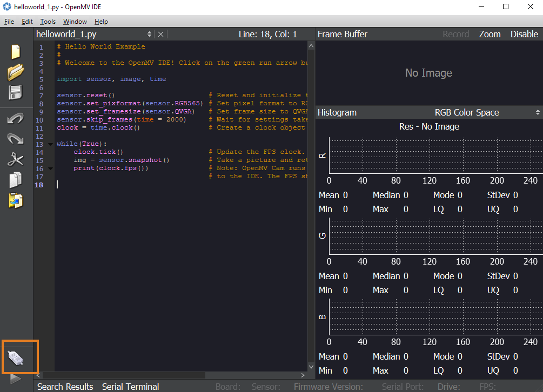Click the 'import' keyword on line 5
543x392 pixels.
click(x=69, y=79)
